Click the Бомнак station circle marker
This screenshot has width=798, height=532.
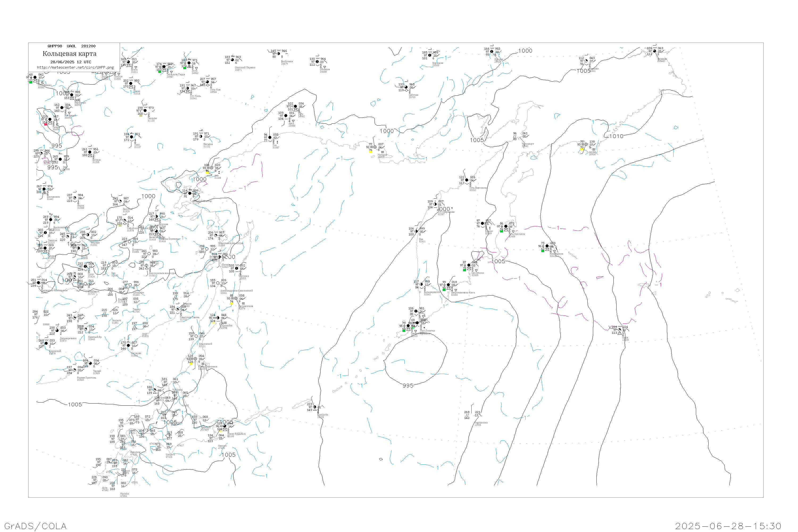(90, 152)
